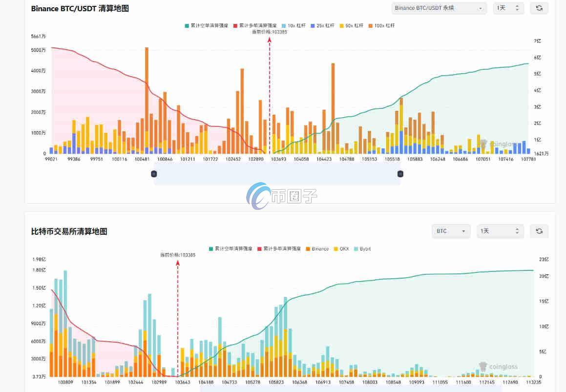
Task: Open the Binance BTC/USDT 永续 dropdown
Action: [437, 8]
